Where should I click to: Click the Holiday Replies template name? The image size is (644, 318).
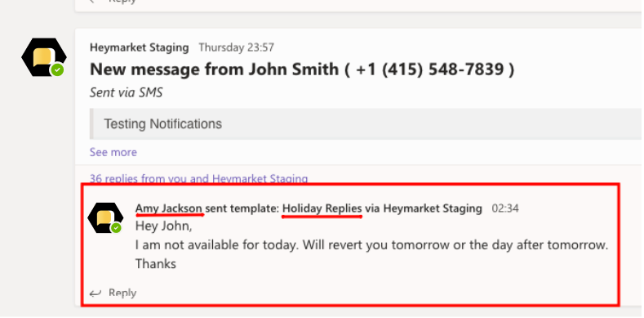point(322,208)
